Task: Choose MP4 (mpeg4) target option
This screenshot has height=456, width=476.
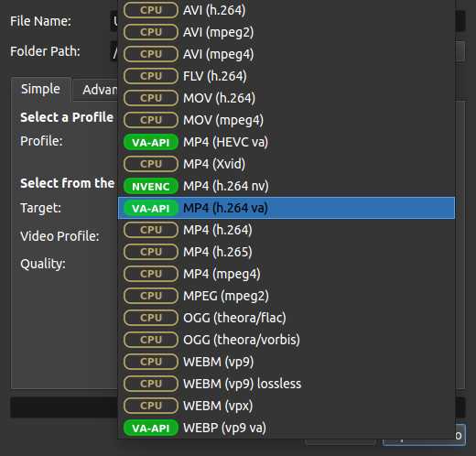Action: click(x=287, y=274)
